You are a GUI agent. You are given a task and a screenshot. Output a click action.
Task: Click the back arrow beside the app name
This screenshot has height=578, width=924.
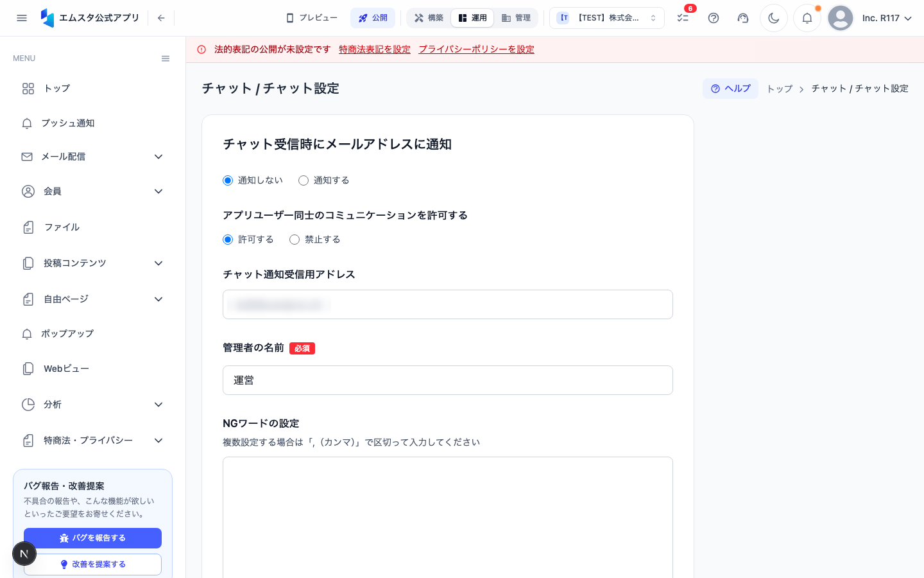click(x=161, y=18)
